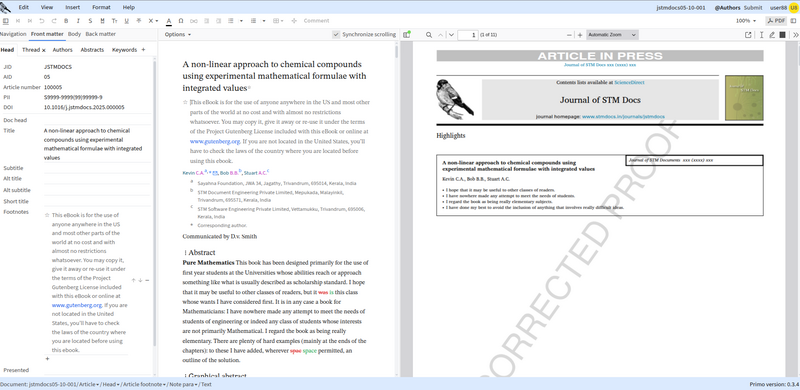The width and height of the screenshot is (800, 390).
Task: Click the bulleted list icon
Action: [x=231, y=21]
